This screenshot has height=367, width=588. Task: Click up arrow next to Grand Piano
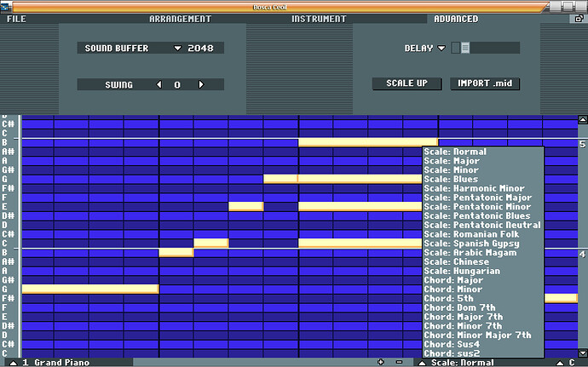13,363
